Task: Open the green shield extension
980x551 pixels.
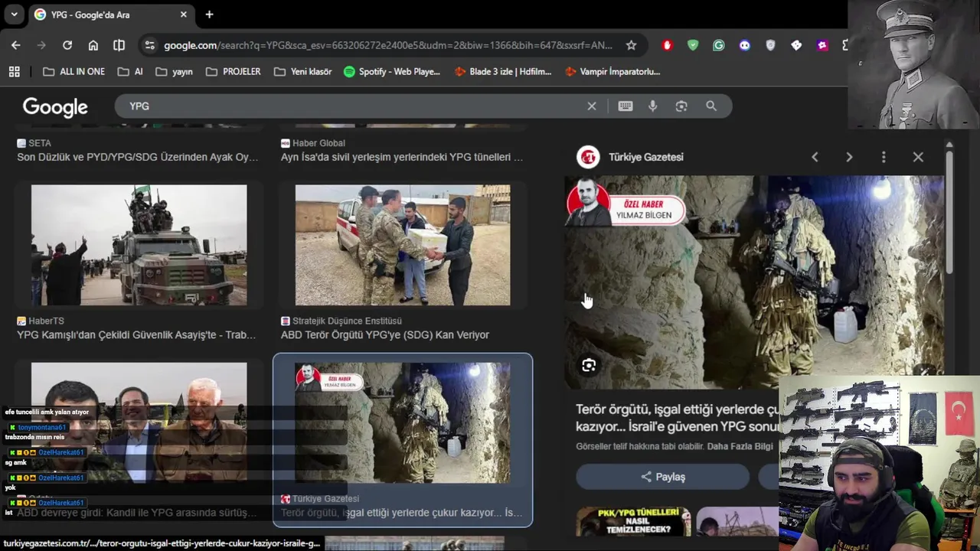Action: coord(693,45)
